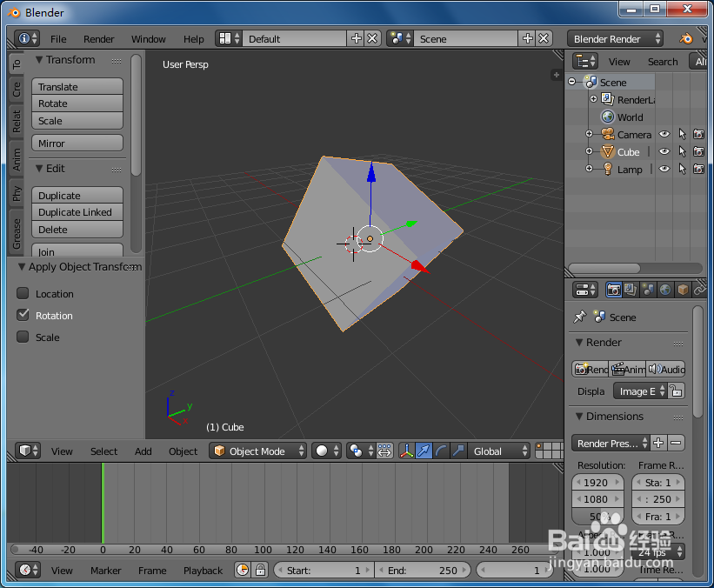Open the Object properties tab
The height and width of the screenshot is (588, 714).
tap(682, 290)
